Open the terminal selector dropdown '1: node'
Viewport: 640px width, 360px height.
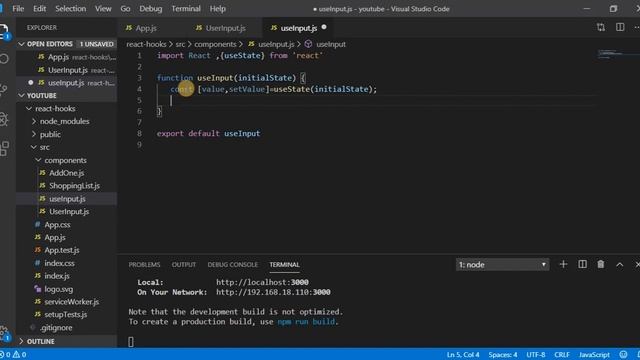tap(502, 264)
